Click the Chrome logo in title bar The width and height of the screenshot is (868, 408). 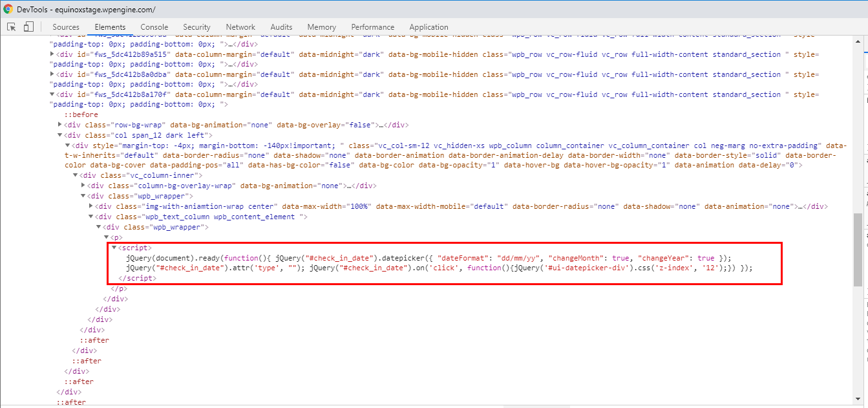pos(8,9)
